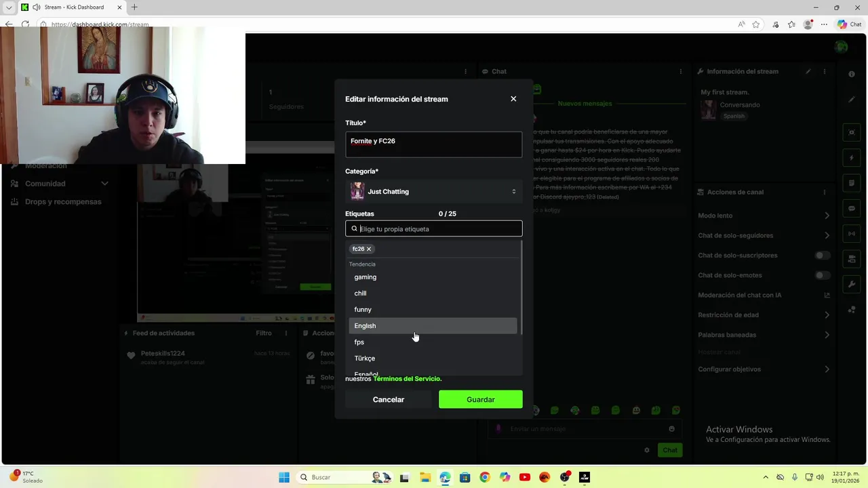Open the Categoría Just Chatting dropdown
This screenshot has width=868, height=488.
click(433, 192)
